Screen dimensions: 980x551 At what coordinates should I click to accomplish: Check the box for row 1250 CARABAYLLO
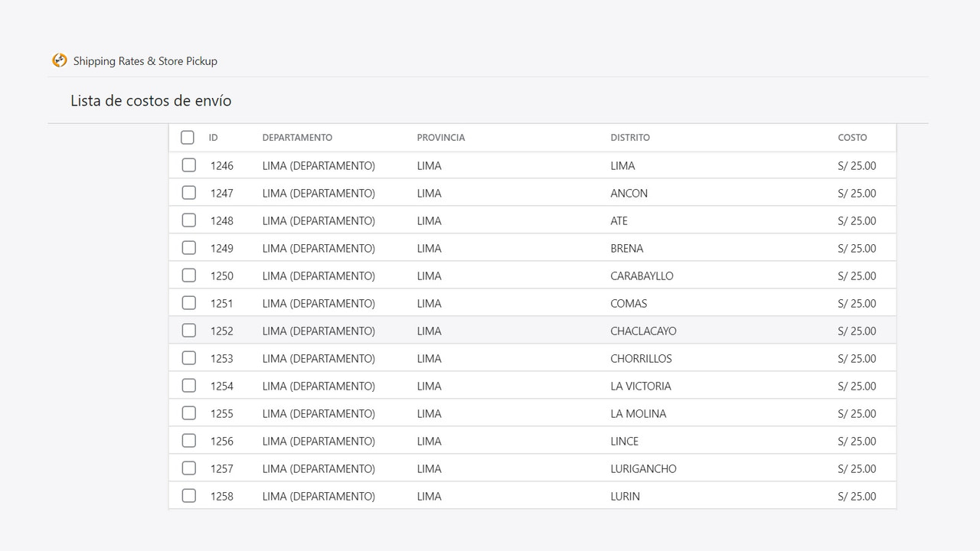coord(189,275)
